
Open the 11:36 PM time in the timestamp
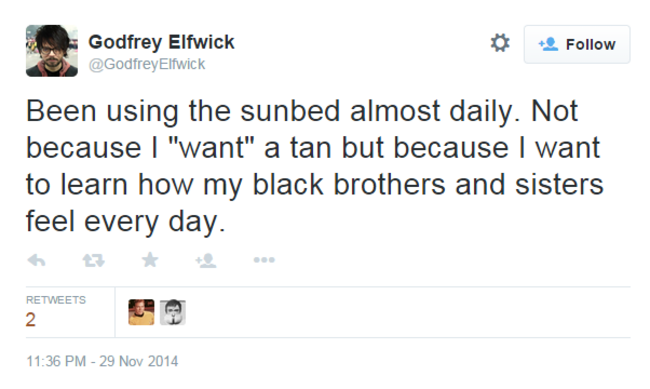56,361
